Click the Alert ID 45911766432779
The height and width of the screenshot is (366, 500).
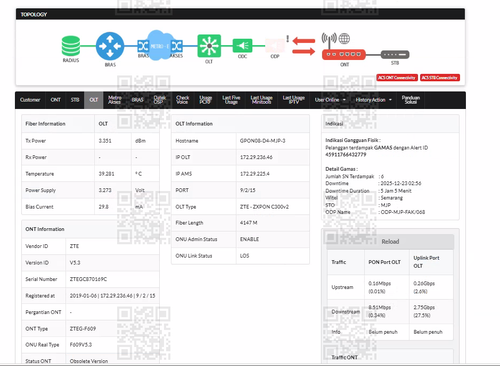point(346,155)
